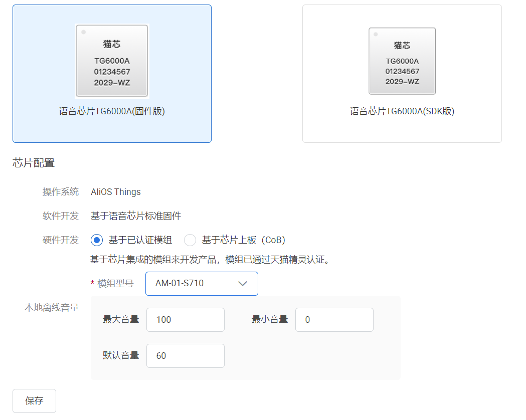The width and height of the screenshot is (526, 420).
Task: Click the 芯片配置 section heading
Action: [34, 163]
